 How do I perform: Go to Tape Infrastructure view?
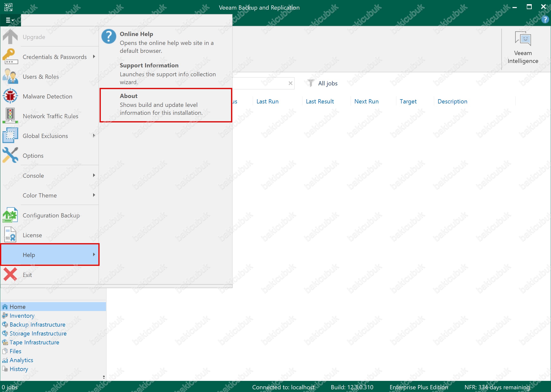pyautogui.click(x=34, y=342)
